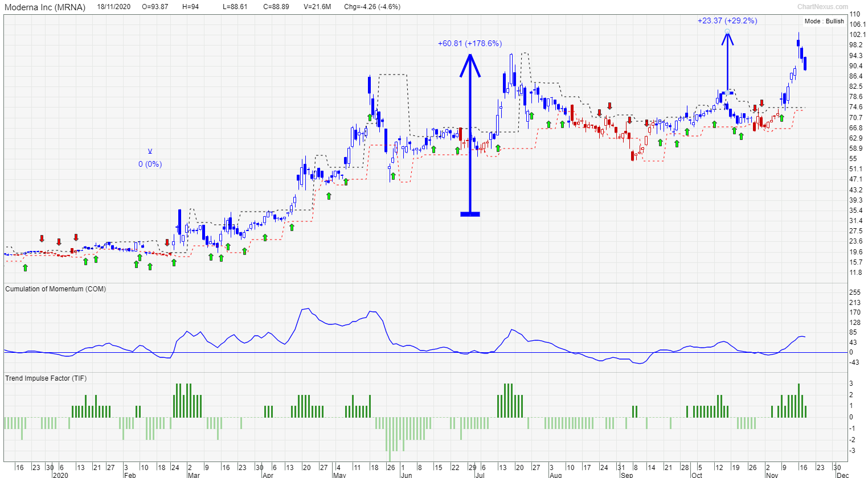Click the 90.4 price axis label

(x=856, y=65)
